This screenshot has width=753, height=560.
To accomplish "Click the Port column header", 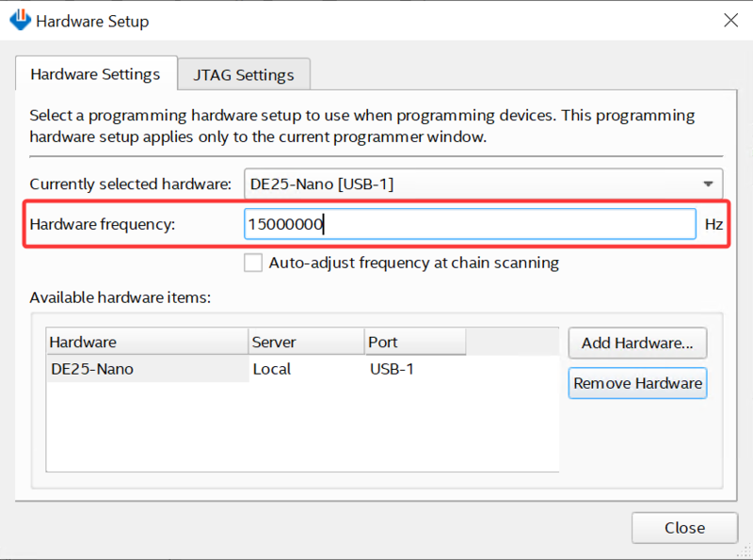I will [415, 342].
